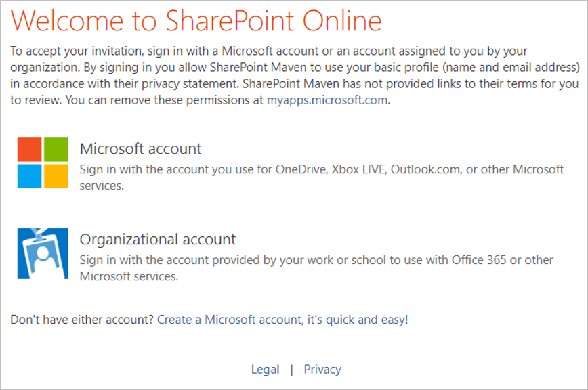Click the red square of the Microsoft logo
Image resolution: width=588 pixels, height=390 pixels.
click(x=29, y=149)
